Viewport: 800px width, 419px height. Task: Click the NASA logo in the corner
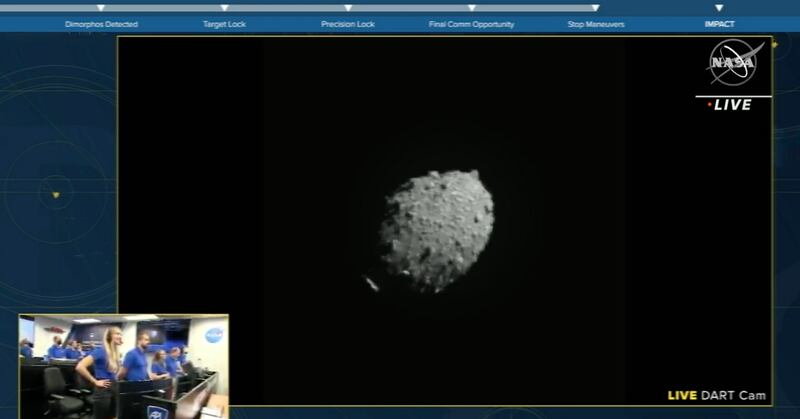coord(735,63)
